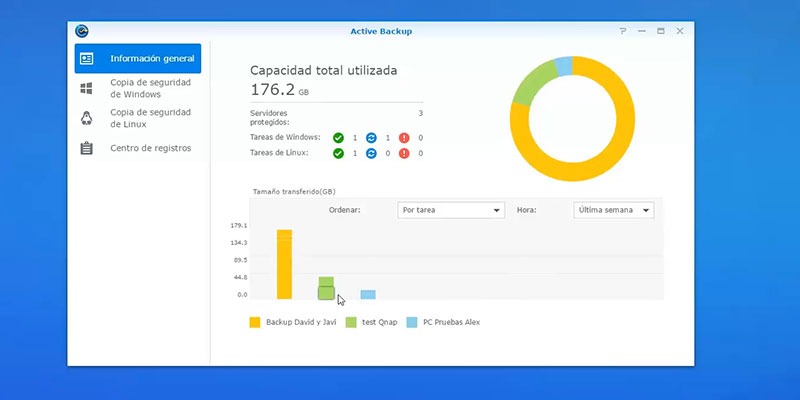Click the Windows logo sidebar icon
Viewport: 800px width, 400px height.
[87, 88]
